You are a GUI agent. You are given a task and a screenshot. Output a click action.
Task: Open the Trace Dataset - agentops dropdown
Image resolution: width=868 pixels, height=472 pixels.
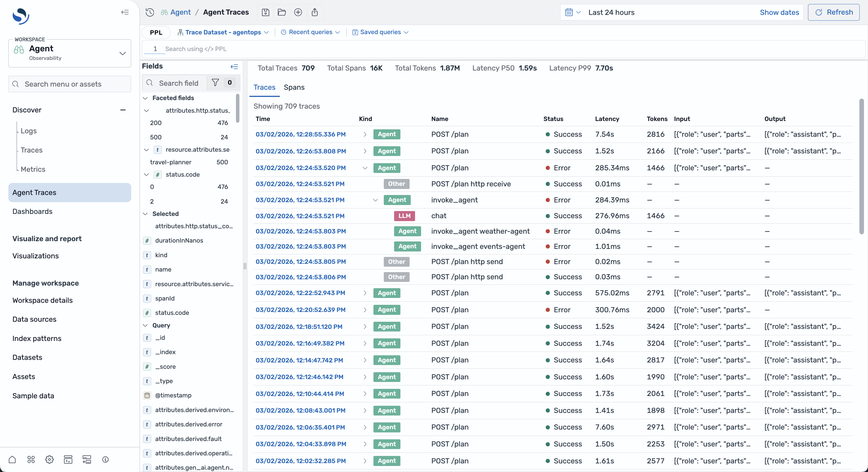(x=223, y=32)
